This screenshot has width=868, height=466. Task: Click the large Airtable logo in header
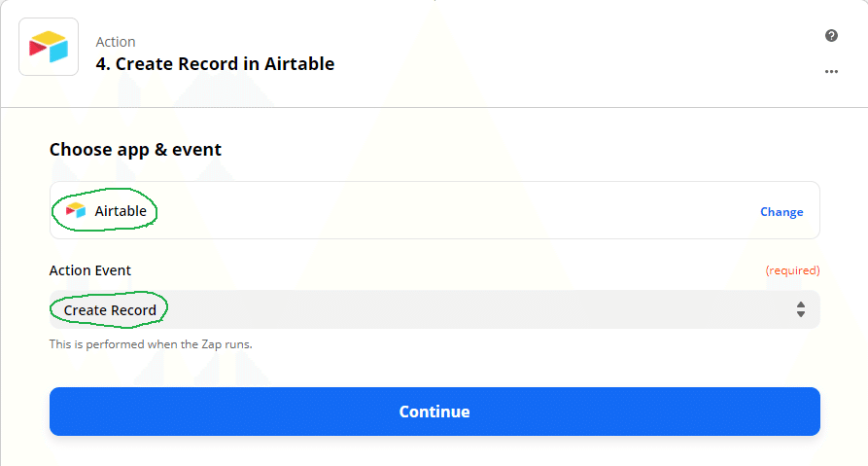49,47
